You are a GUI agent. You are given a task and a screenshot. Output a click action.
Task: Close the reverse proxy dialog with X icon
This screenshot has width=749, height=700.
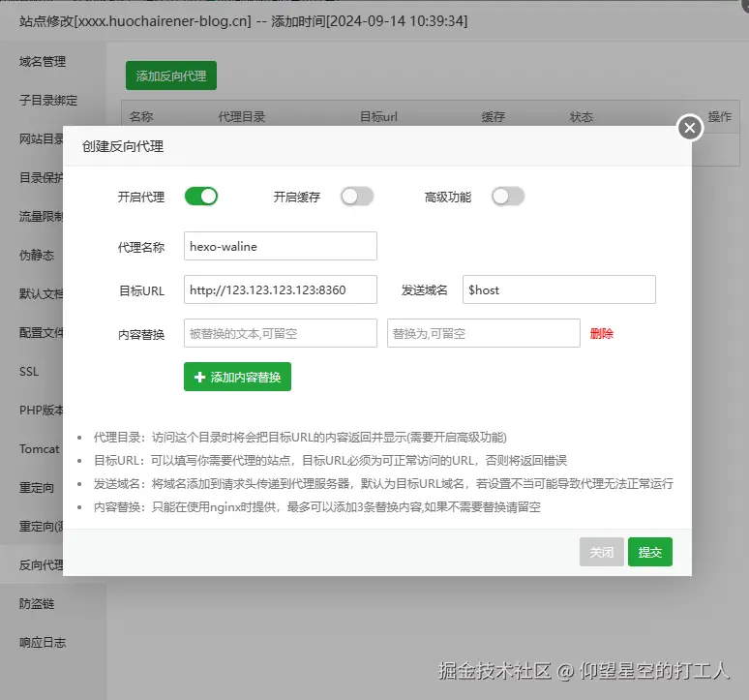pos(690,128)
